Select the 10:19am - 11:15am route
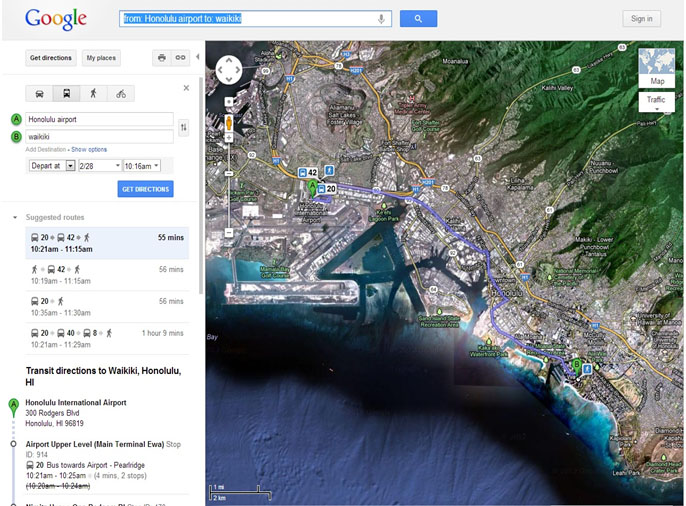The height and width of the screenshot is (506, 686). (x=107, y=275)
